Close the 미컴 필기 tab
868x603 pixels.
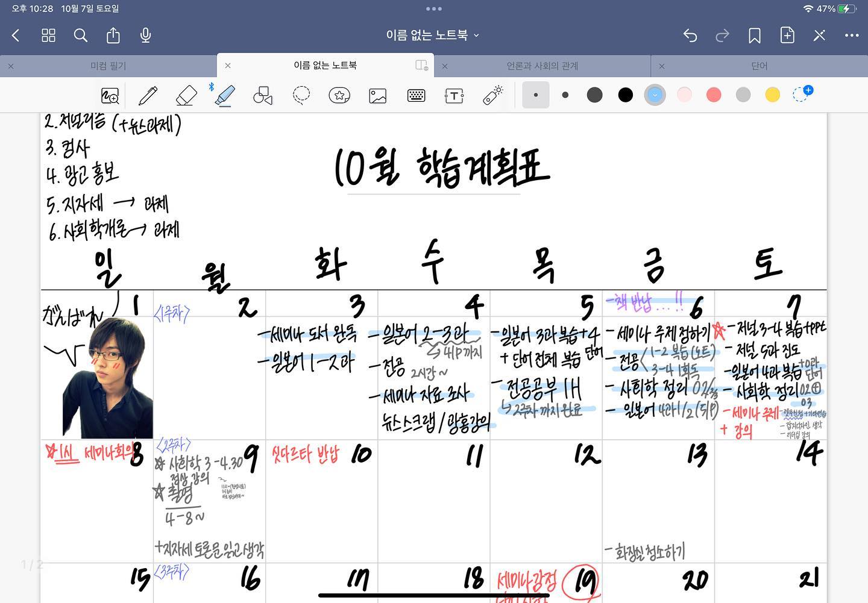point(11,66)
